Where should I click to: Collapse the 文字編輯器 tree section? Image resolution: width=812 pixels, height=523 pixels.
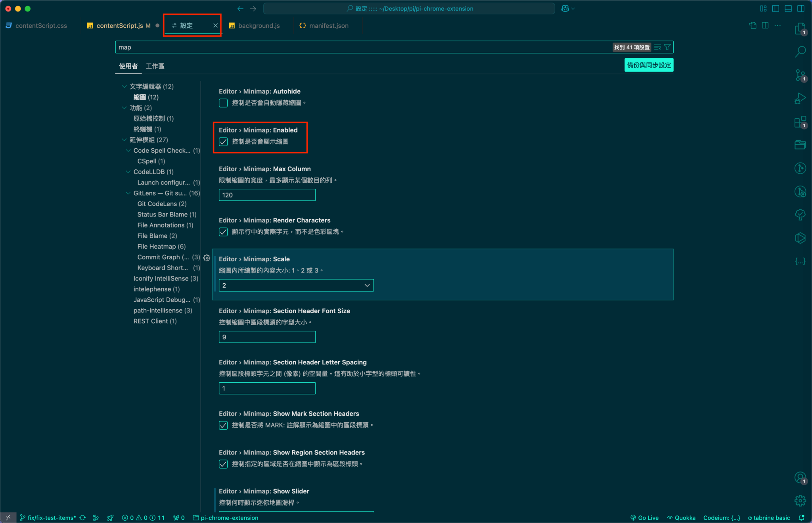pyautogui.click(x=123, y=86)
